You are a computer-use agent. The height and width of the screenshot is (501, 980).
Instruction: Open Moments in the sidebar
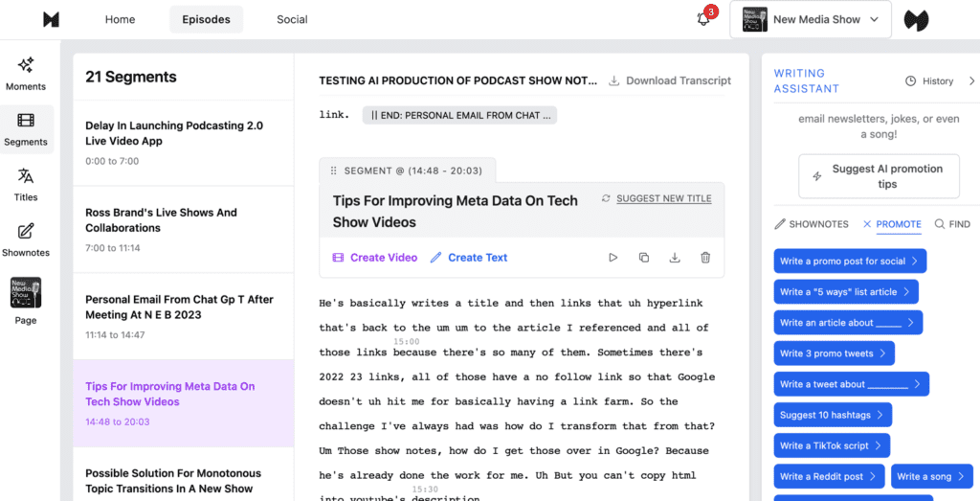point(26,74)
